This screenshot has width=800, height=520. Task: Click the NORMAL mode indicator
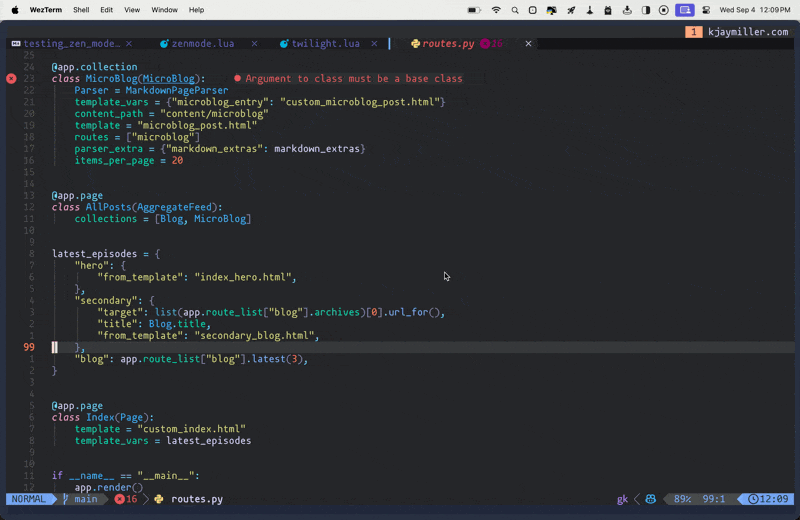point(29,499)
